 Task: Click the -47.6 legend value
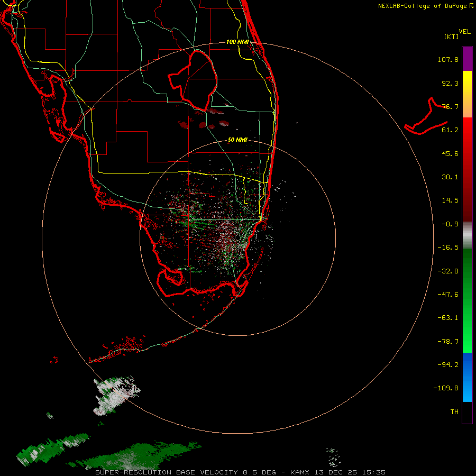pyautogui.click(x=448, y=295)
